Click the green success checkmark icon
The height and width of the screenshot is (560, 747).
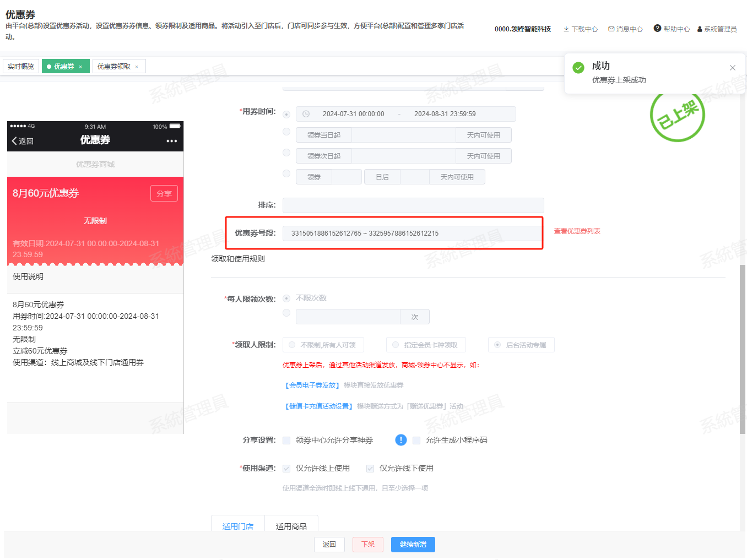[x=578, y=68]
